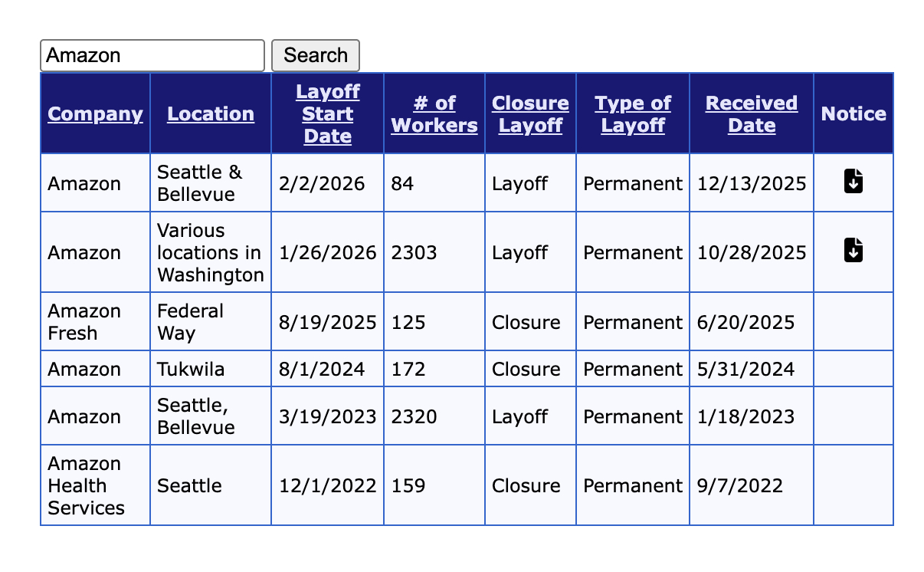Download notice for Various locations in Washington
Screen dimensions: 924x572
coord(854,251)
